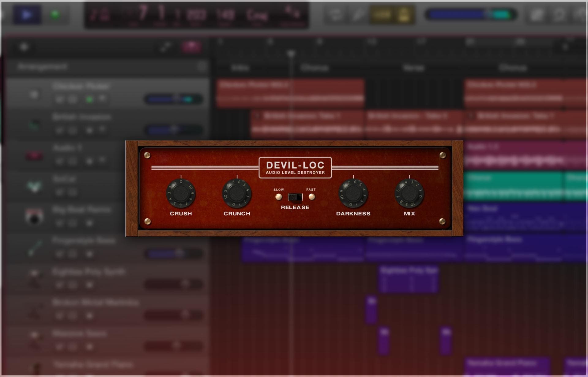
Task: Click the Play button in the blurred transport
Action: point(27,15)
